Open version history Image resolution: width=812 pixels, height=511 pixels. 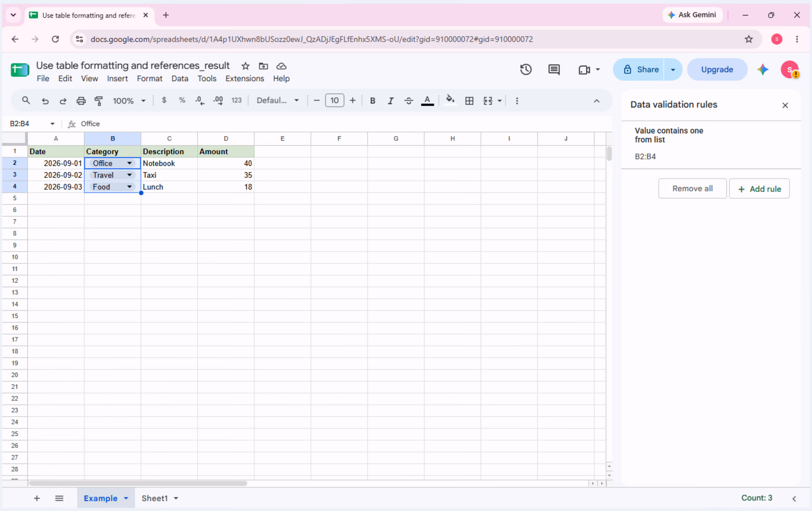click(x=526, y=70)
